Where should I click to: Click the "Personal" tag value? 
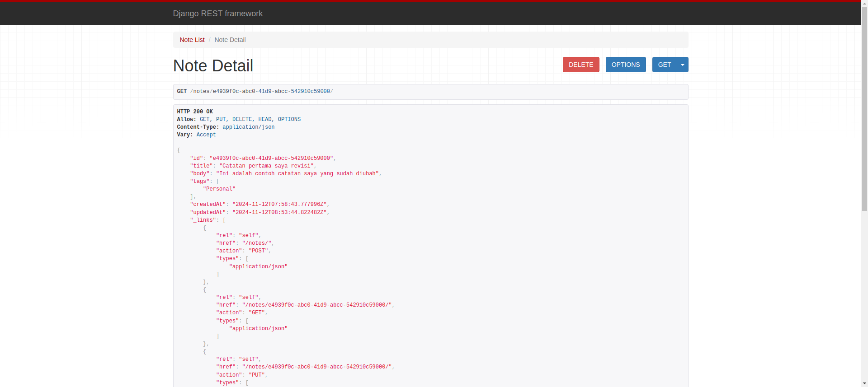click(219, 189)
